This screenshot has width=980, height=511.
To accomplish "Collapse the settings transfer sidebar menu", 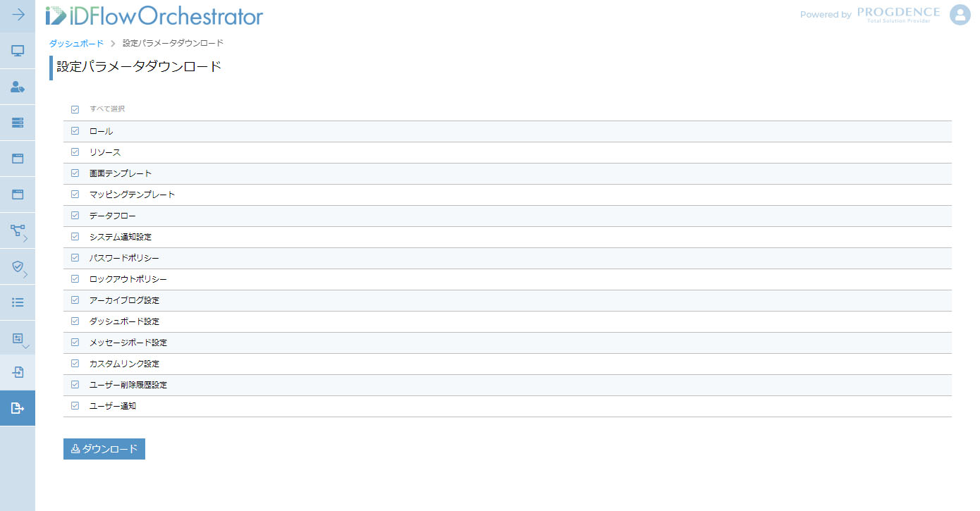I will pos(18,338).
